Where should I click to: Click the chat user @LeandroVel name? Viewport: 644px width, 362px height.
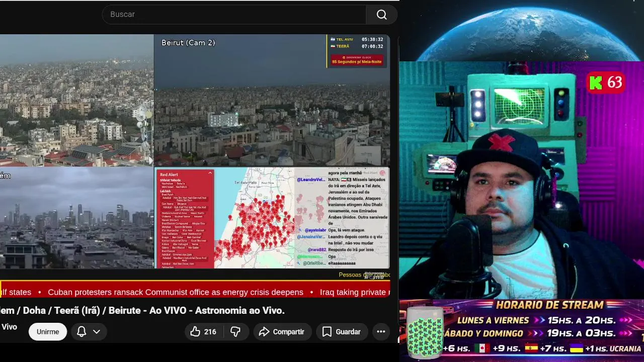point(310,179)
